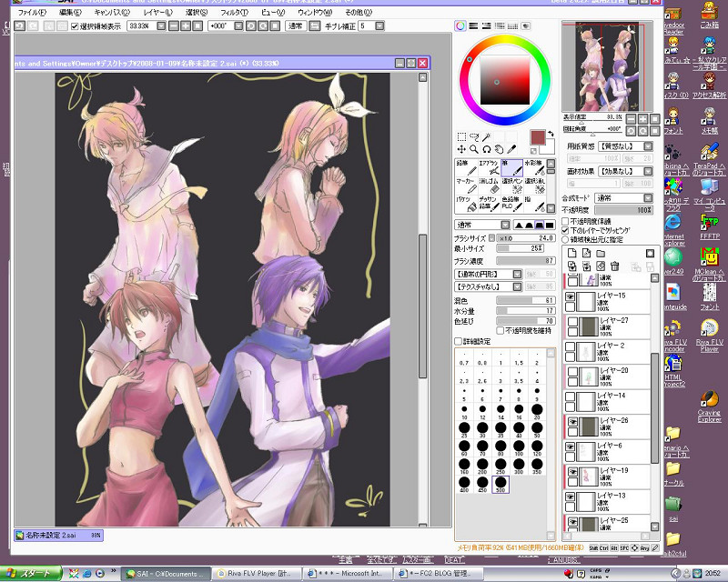This screenshot has height=582, width=728.
Task: Open the ファイル(F) menu
Action: click(x=32, y=12)
